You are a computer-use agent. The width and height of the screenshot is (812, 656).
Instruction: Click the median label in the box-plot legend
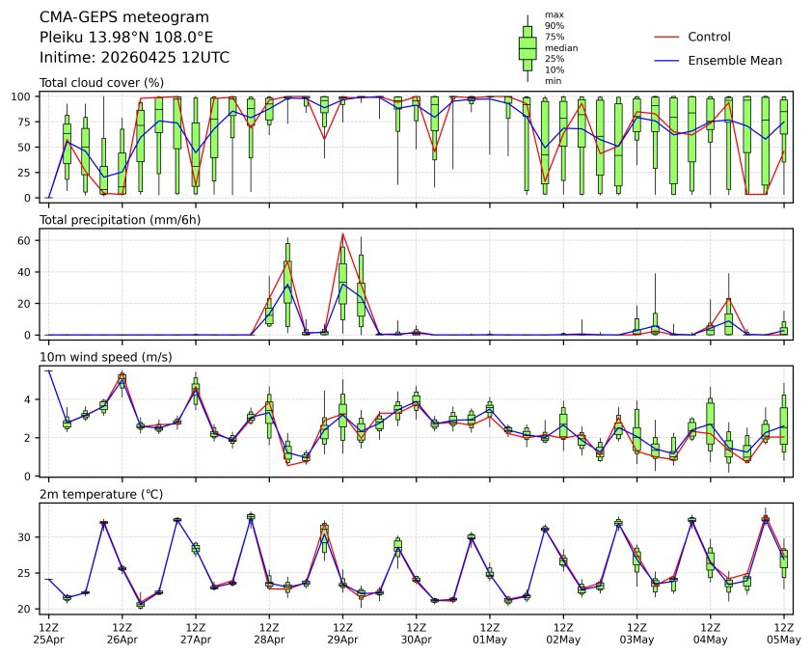tap(560, 47)
